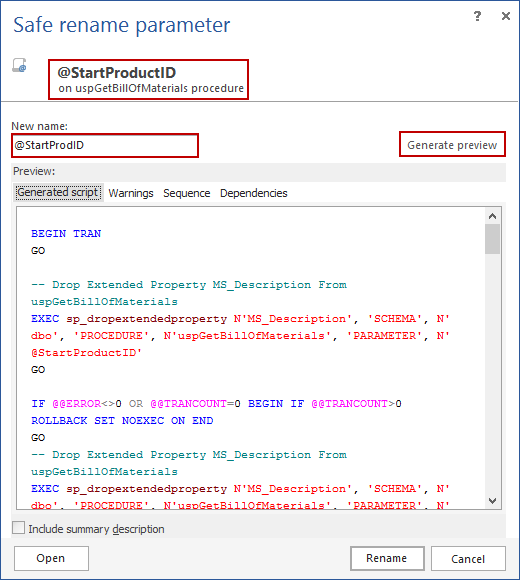Click the vertical scrollbar thumb in preview
Viewport: 520px width, 580px height.
pos(492,239)
